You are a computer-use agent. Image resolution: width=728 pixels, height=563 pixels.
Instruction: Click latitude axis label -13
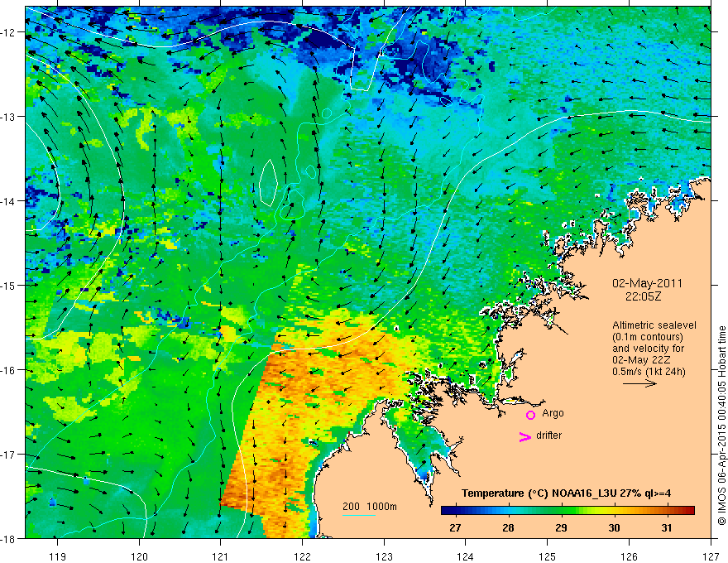8,117
